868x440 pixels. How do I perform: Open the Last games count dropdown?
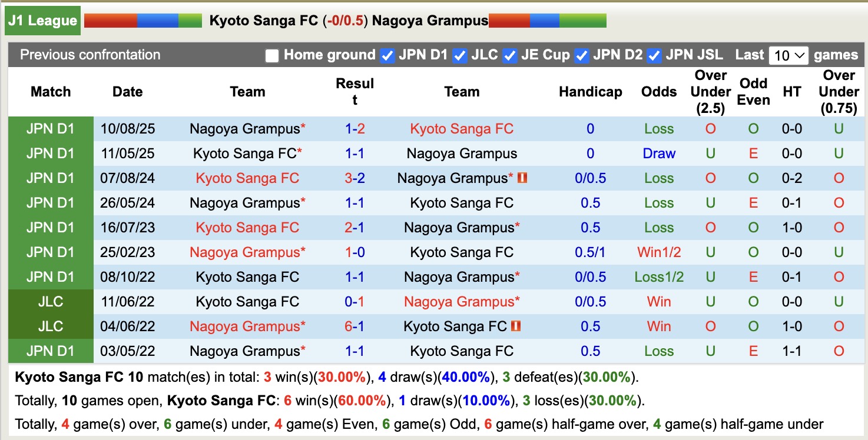(788, 55)
